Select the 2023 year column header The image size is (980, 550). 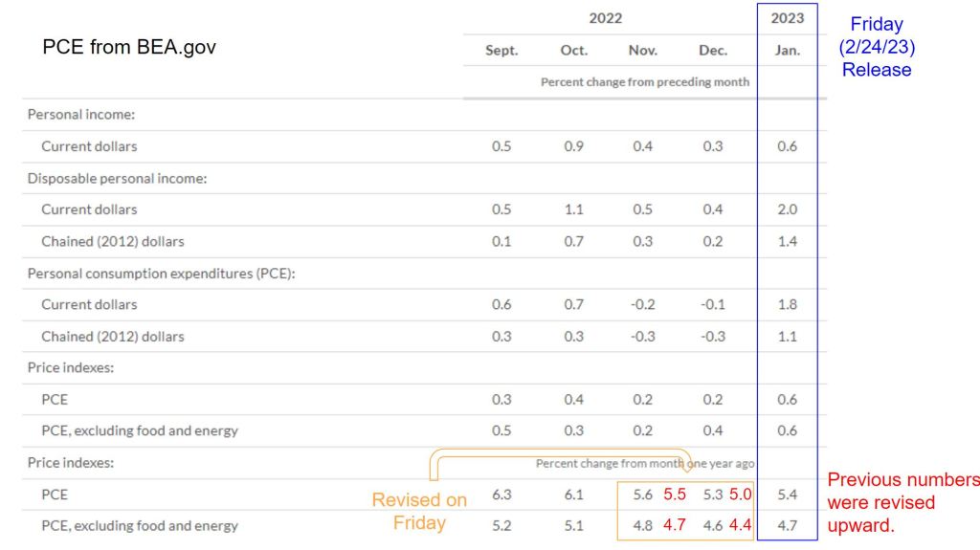tap(787, 18)
